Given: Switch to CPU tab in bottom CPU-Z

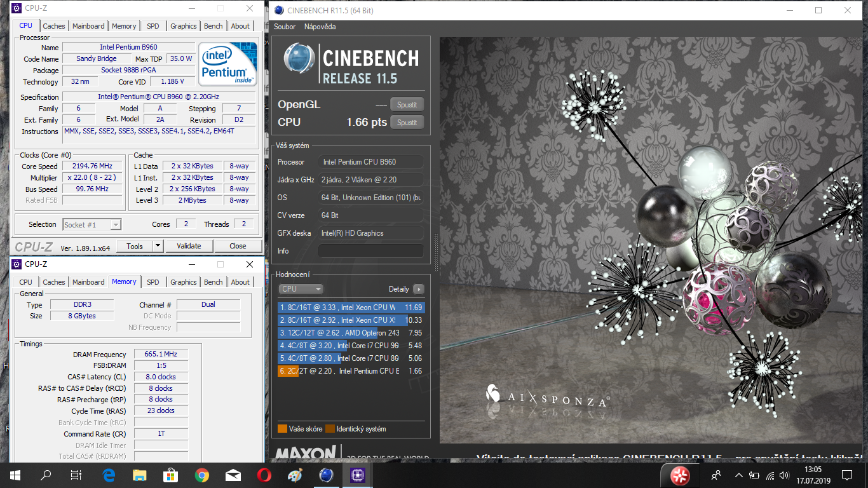Looking at the screenshot, I should [x=25, y=282].
